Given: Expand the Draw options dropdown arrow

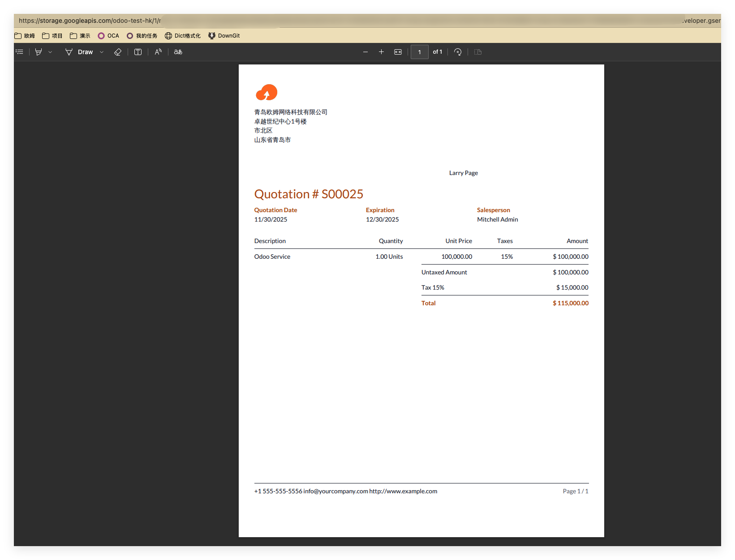Looking at the screenshot, I should click(x=102, y=52).
